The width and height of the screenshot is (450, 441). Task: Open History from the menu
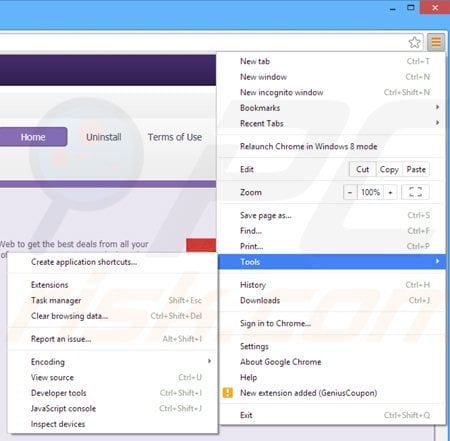tap(332, 285)
